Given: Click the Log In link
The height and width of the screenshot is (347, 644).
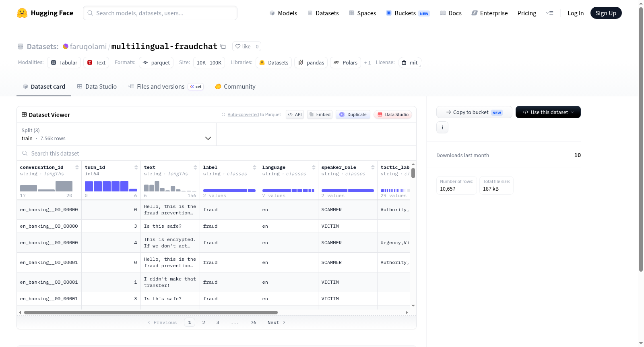Looking at the screenshot, I should click(x=576, y=13).
